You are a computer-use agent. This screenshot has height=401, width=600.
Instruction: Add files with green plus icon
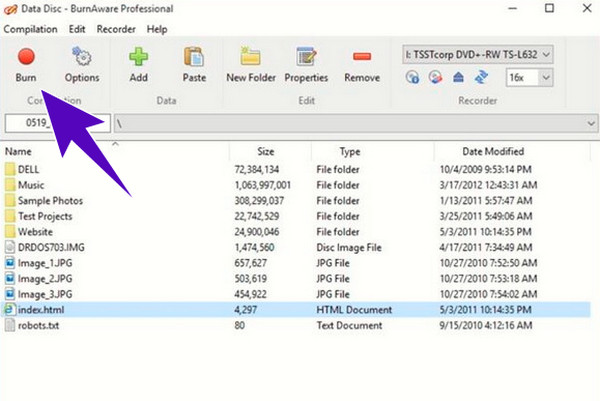coord(139,65)
